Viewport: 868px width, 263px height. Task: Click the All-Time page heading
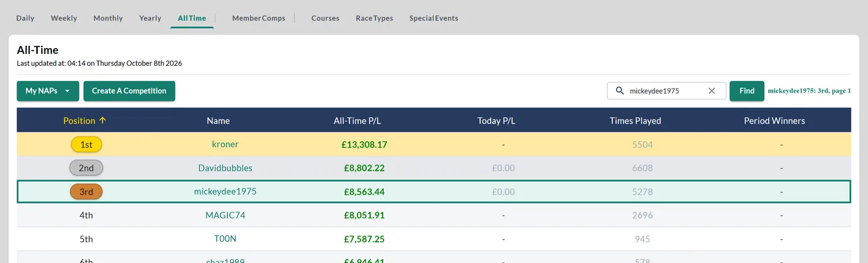[38, 50]
